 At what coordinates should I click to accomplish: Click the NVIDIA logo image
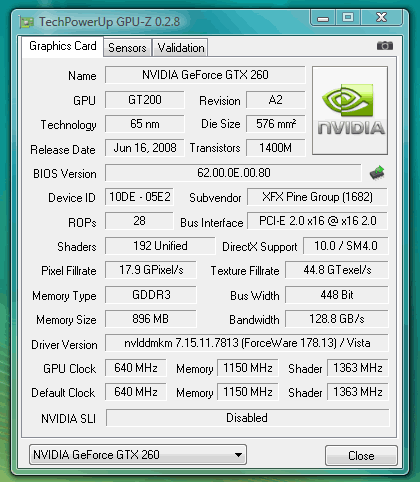[x=350, y=110]
